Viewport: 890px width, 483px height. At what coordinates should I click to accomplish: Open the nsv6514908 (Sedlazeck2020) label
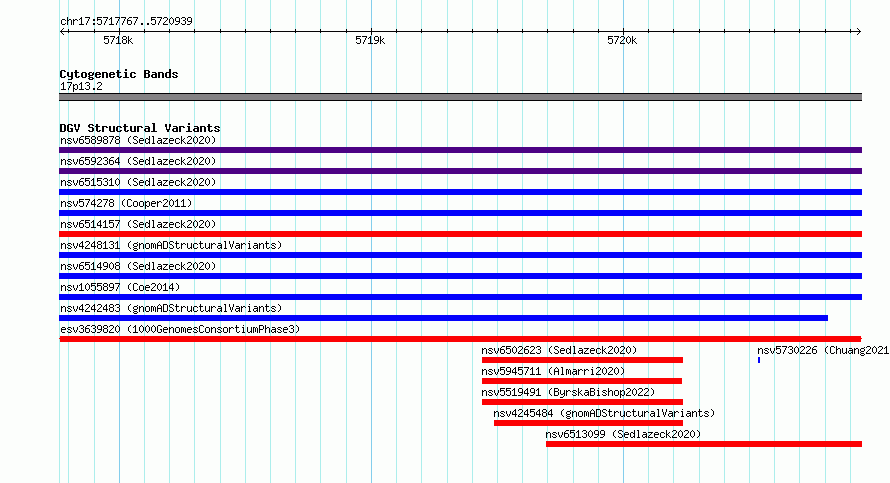138,266
